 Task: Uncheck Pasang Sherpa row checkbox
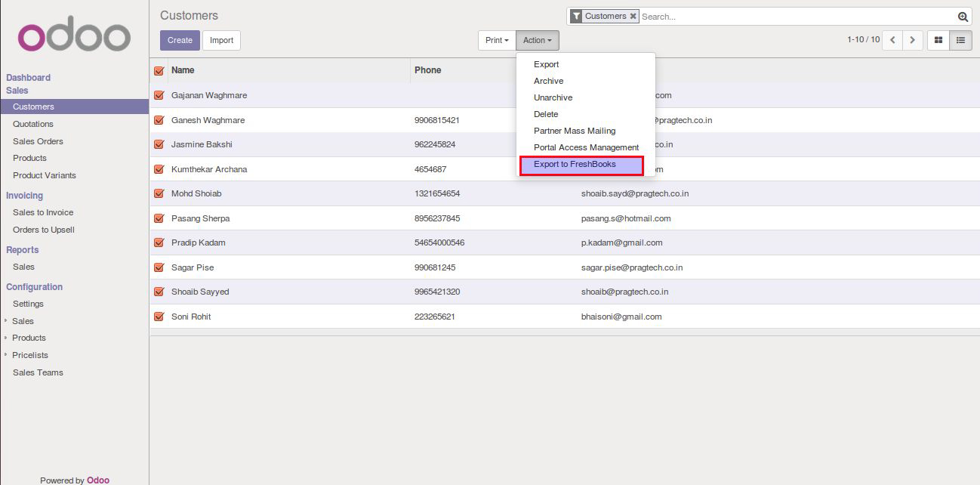coord(159,218)
